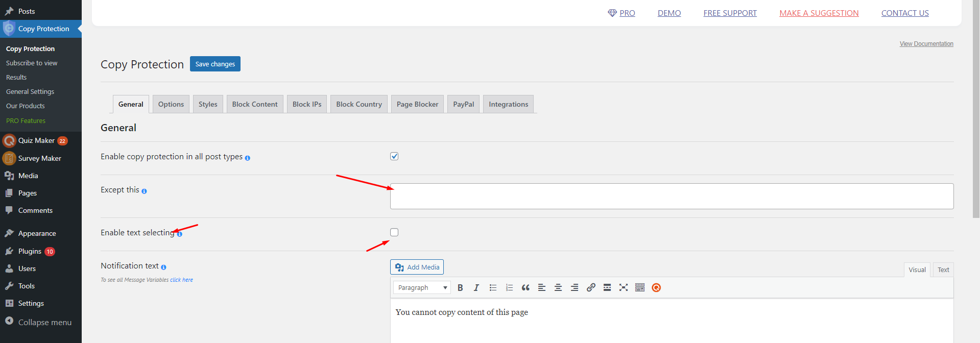The height and width of the screenshot is (343, 980).
Task: Open the Page Blocker tab
Action: 417,104
